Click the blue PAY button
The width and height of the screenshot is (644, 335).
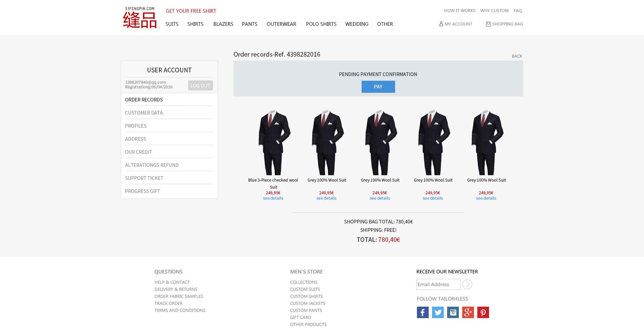click(378, 87)
